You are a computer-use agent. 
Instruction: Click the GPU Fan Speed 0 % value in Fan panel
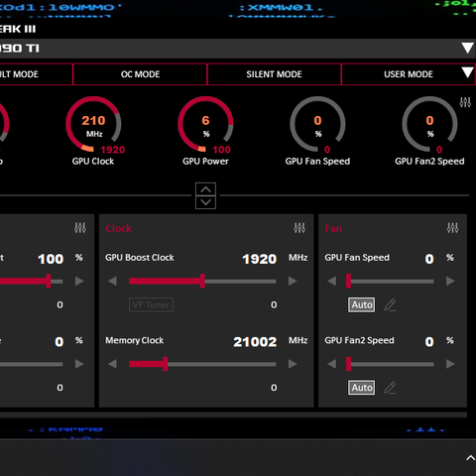click(429, 259)
